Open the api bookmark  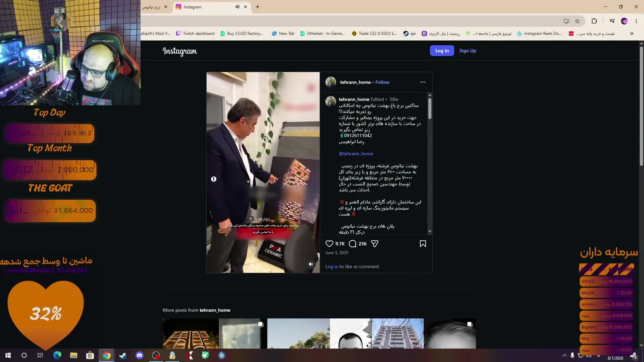pyautogui.click(x=410, y=34)
